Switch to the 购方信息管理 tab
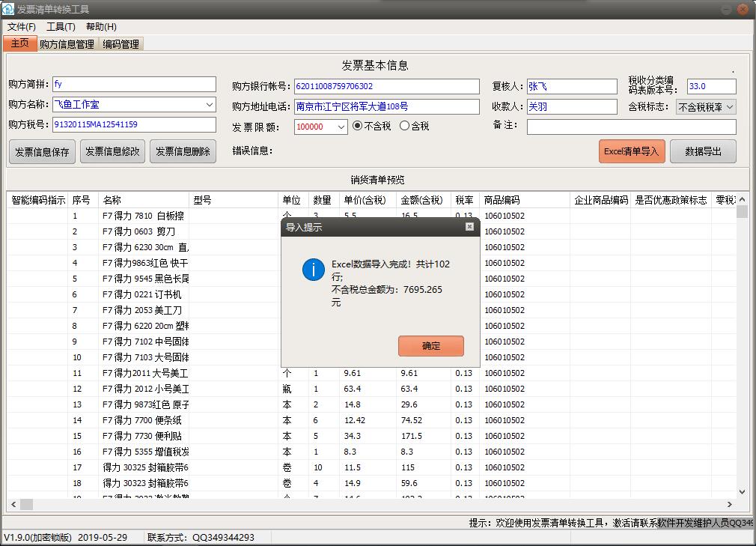The height and width of the screenshot is (546, 756). click(x=67, y=44)
